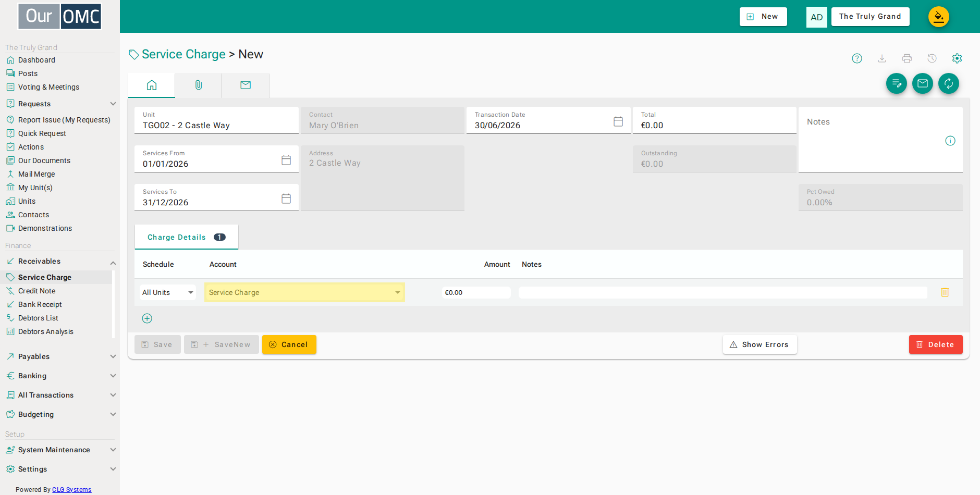Click the green edit notes round button

[x=897, y=83]
